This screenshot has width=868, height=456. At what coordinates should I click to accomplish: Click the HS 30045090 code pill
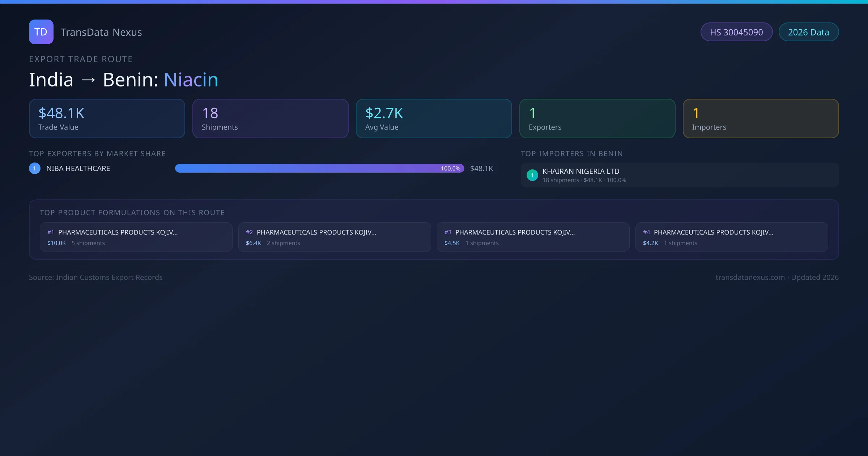tap(736, 32)
